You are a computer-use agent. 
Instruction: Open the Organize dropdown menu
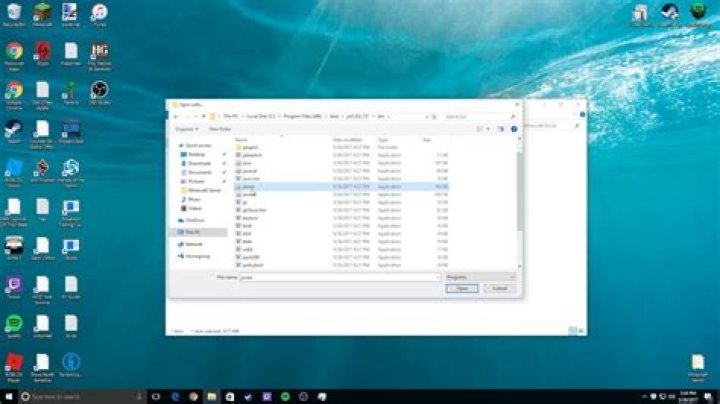tap(187, 129)
